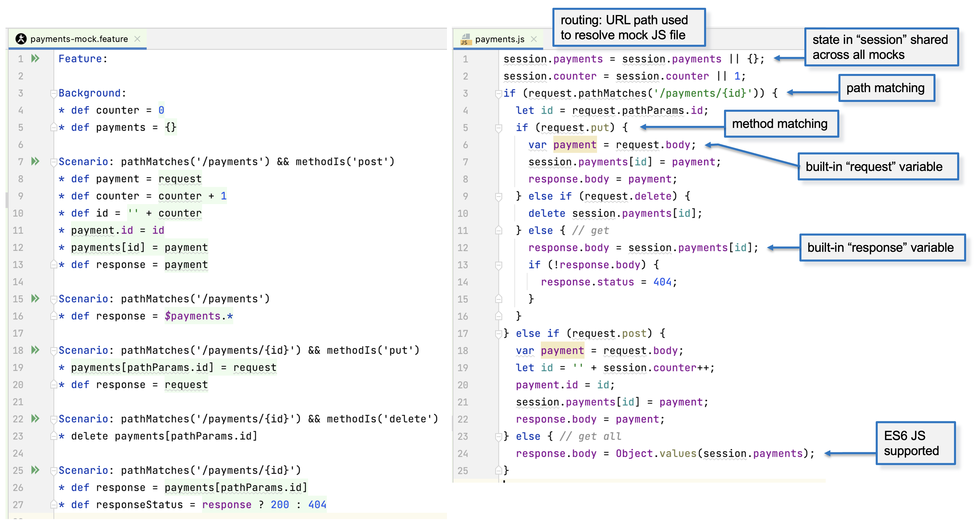Run the delete Scenario at line 22
Viewport: 980px width, 529px height.
click(x=35, y=419)
